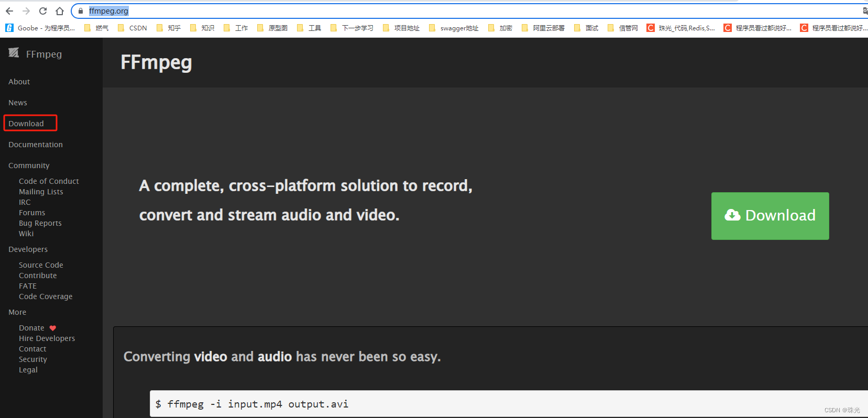Open Bug Reports link

pyautogui.click(x=40, y=223)
